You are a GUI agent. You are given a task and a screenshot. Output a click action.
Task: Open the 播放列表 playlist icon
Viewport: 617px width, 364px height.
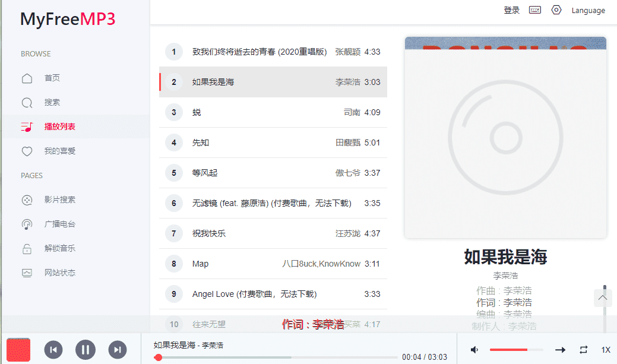pos(27,126)
